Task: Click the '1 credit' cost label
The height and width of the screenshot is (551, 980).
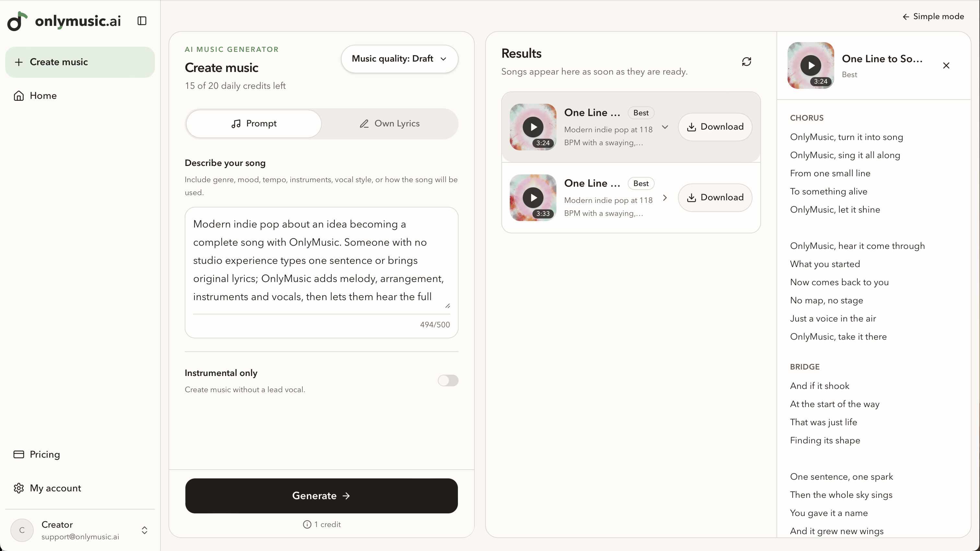Action: coord(327,524)
